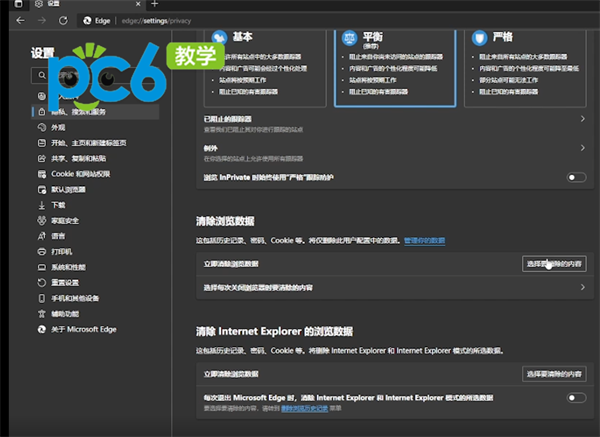Screen dimensions: 600x437
Task: Open 打印机 (Printers) settings icon
Action: pyautogui.click(x=40, y=251)
